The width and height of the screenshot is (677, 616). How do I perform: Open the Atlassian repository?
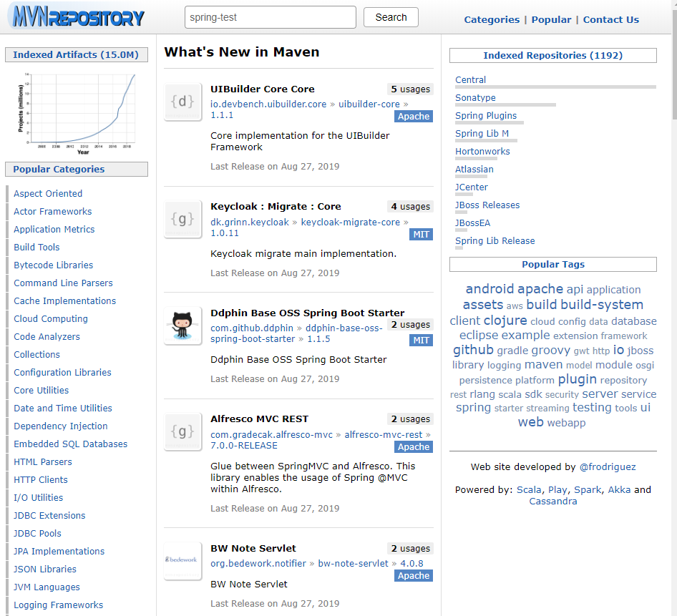474,170
